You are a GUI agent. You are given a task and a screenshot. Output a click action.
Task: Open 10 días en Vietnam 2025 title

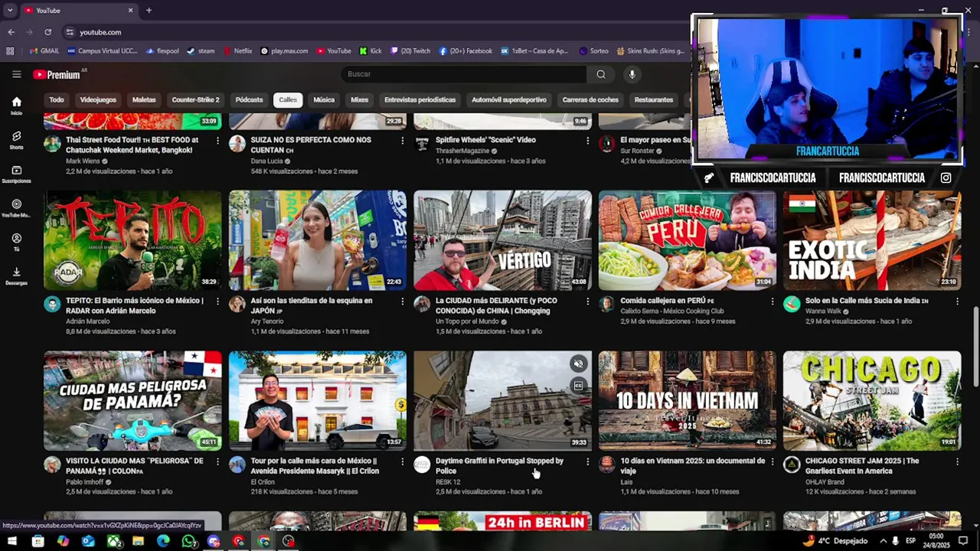click(692, 465)
